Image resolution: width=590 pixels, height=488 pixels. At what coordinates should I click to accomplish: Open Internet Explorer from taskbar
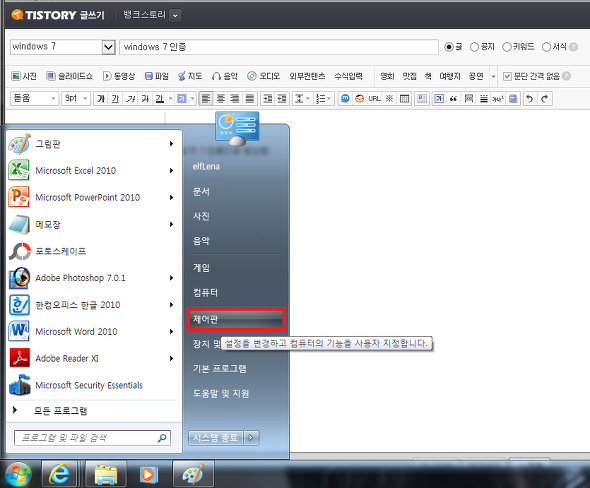[x=59, y=474]
